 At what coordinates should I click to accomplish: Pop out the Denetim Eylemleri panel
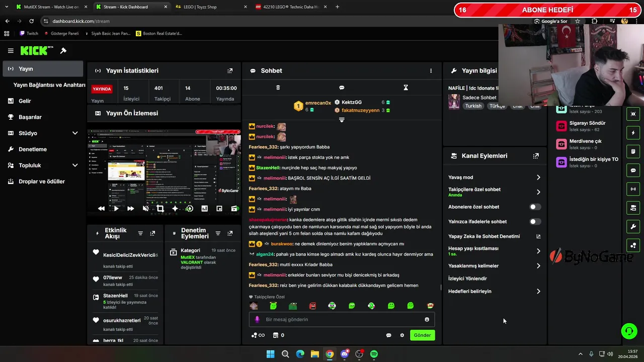click(230, 233)
